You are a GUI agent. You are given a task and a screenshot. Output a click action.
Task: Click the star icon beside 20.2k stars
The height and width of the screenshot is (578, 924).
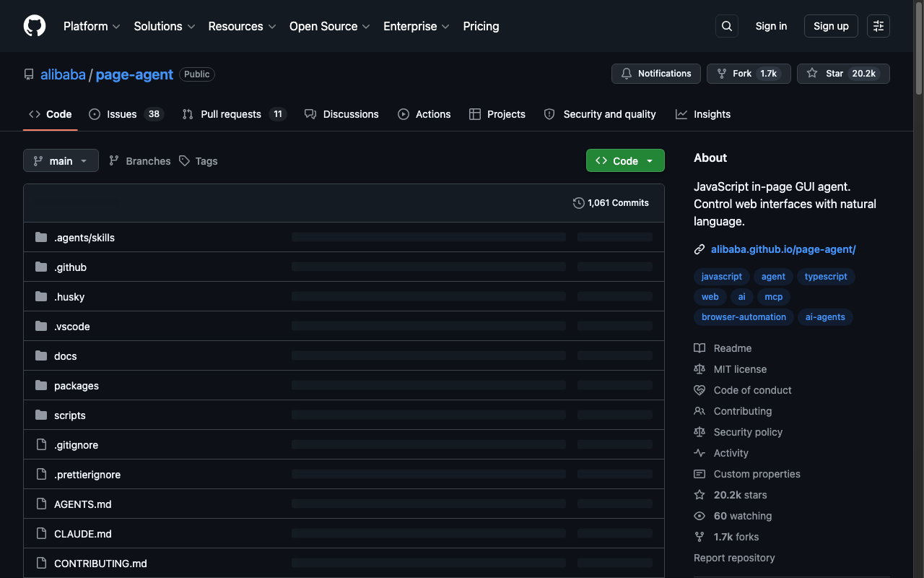(x=699, y=495)
